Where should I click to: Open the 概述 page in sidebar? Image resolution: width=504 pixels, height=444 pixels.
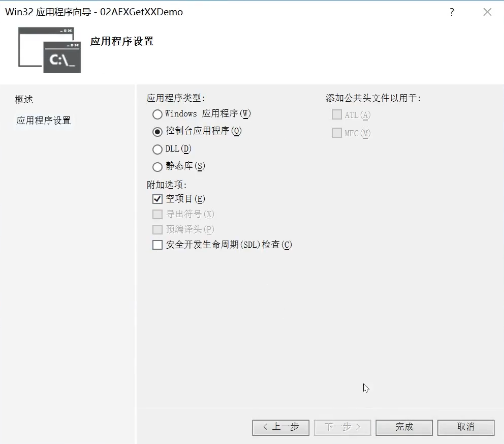[x=24, y=99]
